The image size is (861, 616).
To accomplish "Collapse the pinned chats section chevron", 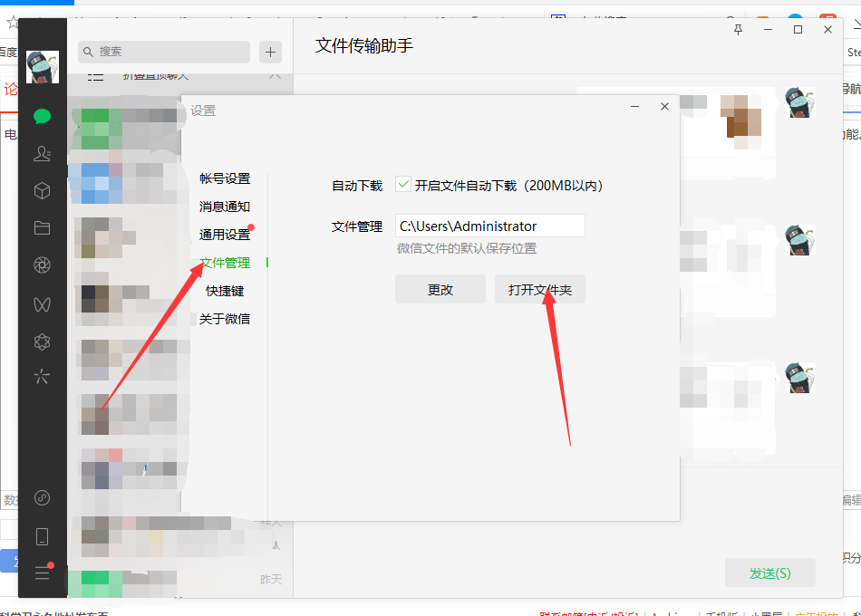I will [275, 75].
